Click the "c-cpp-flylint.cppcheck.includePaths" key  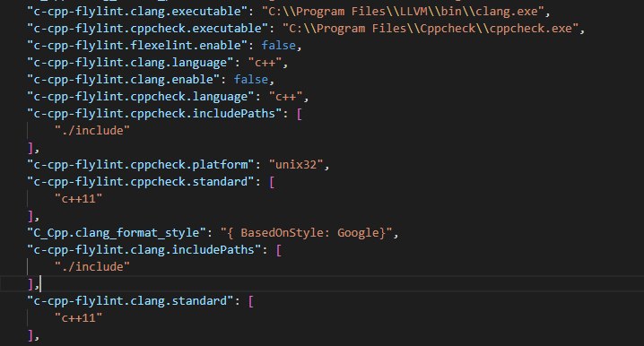click(155, 114)
